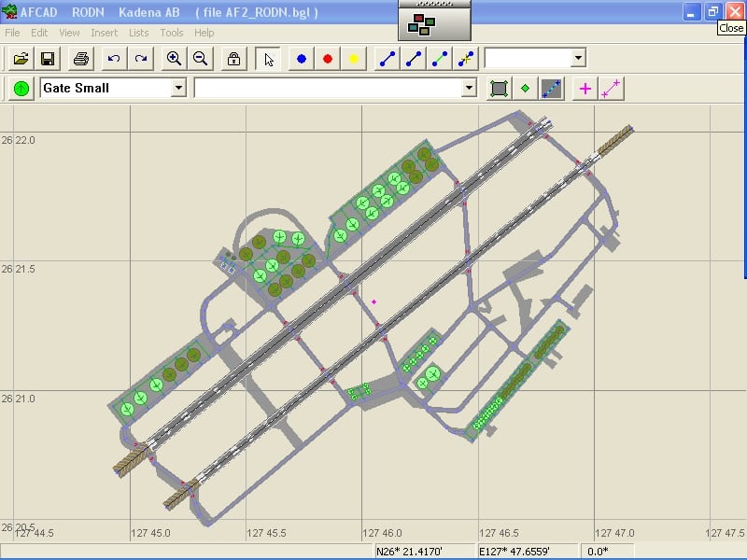Screen dimensions: 747x560
Task: Expand the Gate Small dropdown
Action: (x=178, y=88)
